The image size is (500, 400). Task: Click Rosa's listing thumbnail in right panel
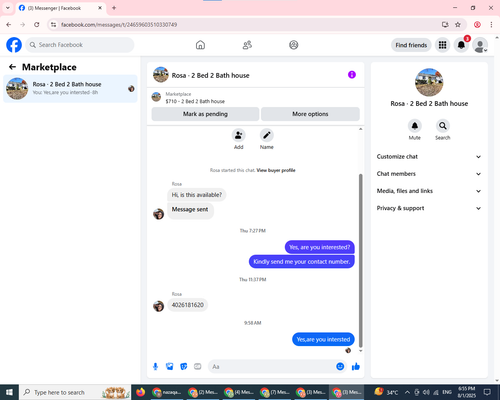click(429, 82)
